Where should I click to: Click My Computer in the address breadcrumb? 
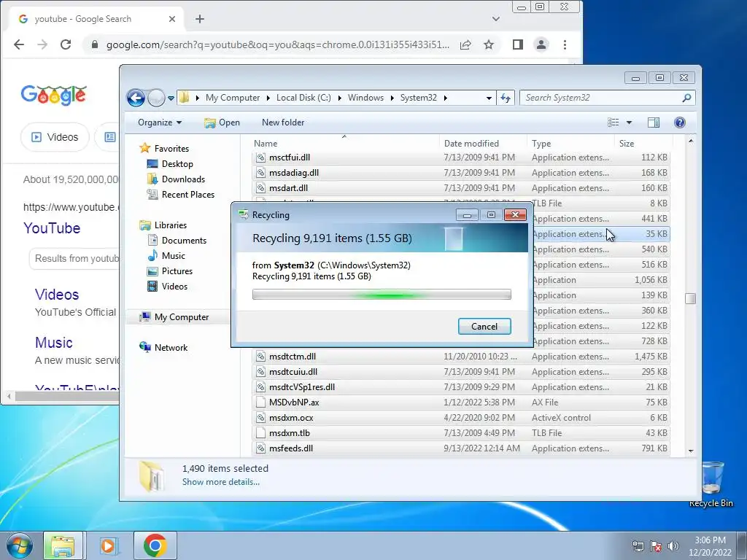[233, 98]
